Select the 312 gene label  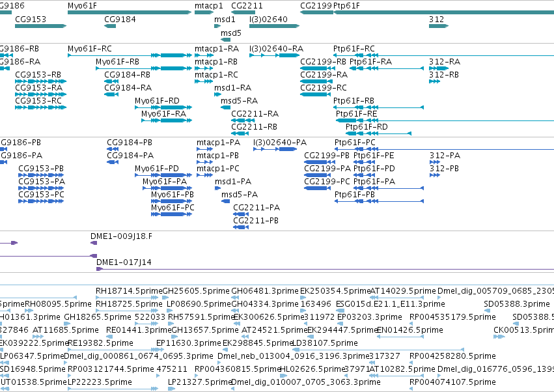pyautogui.click(x=436, y=19)
